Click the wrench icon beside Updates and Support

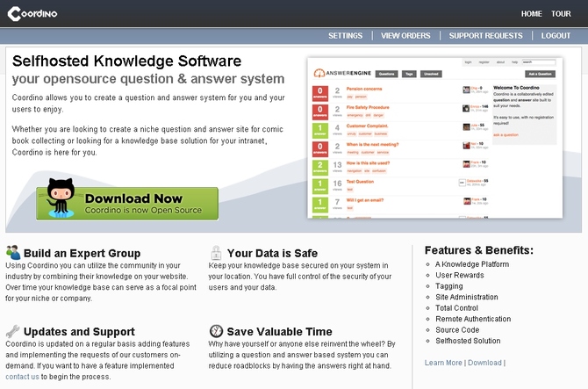pos(13,331)
